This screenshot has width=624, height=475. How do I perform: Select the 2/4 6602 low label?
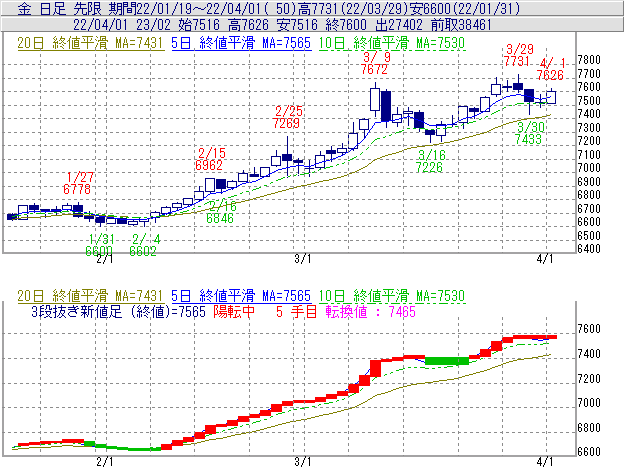click(144, 245)
